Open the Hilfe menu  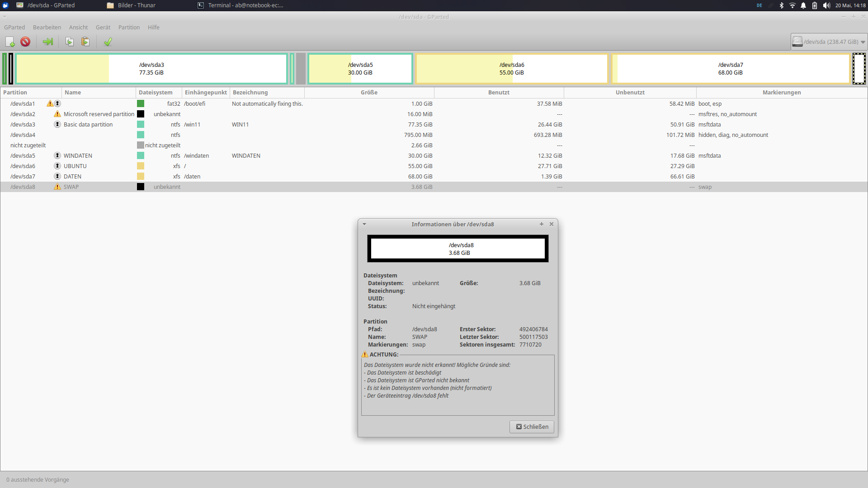click(x=154, y=28)
